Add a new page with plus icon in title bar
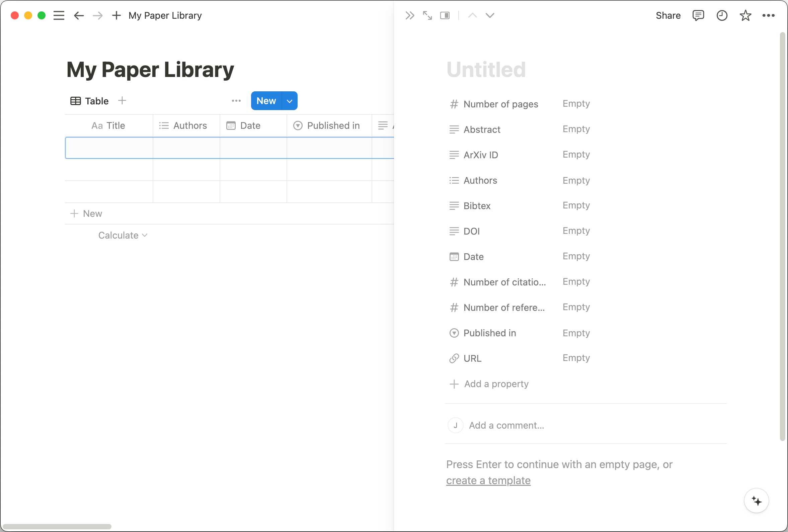Image resolution: width=788 pixels, height=532 pixels. 116,16
